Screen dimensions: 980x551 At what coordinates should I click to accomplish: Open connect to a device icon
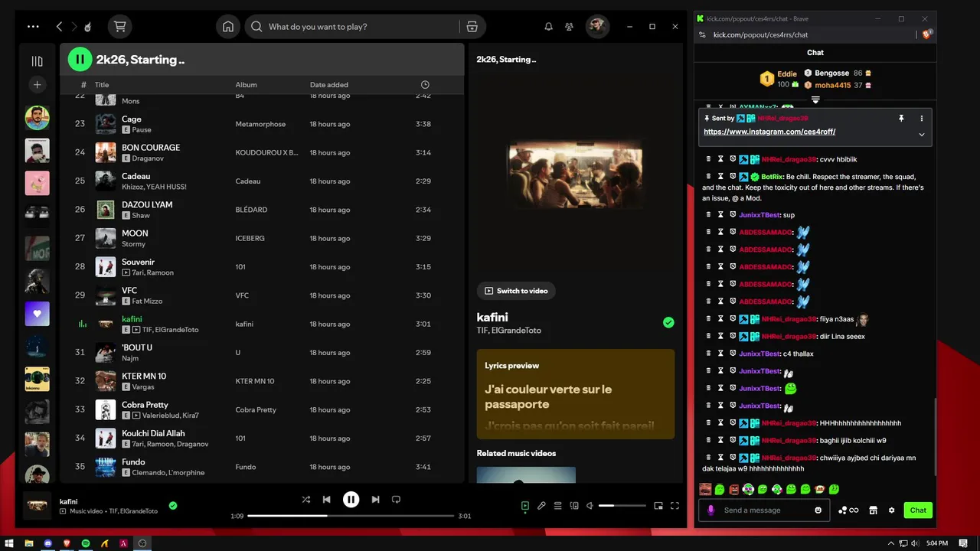(574, 506)
